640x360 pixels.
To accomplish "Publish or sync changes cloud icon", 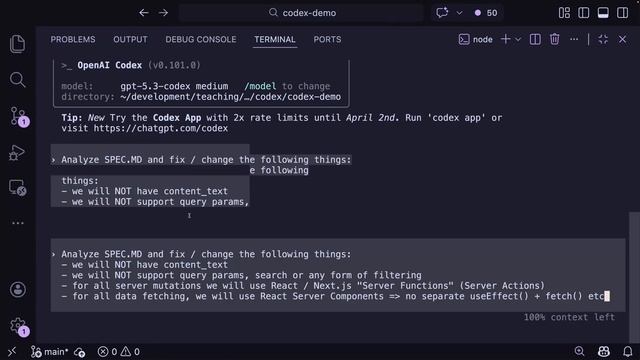I will [80, 352].
